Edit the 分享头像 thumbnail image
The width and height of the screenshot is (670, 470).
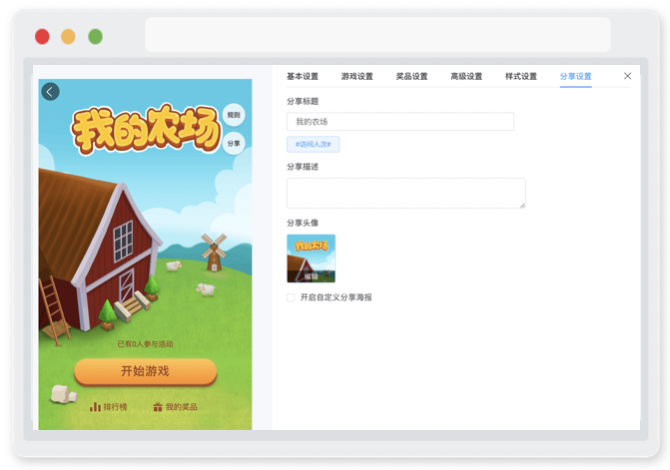tap(311, 258)
